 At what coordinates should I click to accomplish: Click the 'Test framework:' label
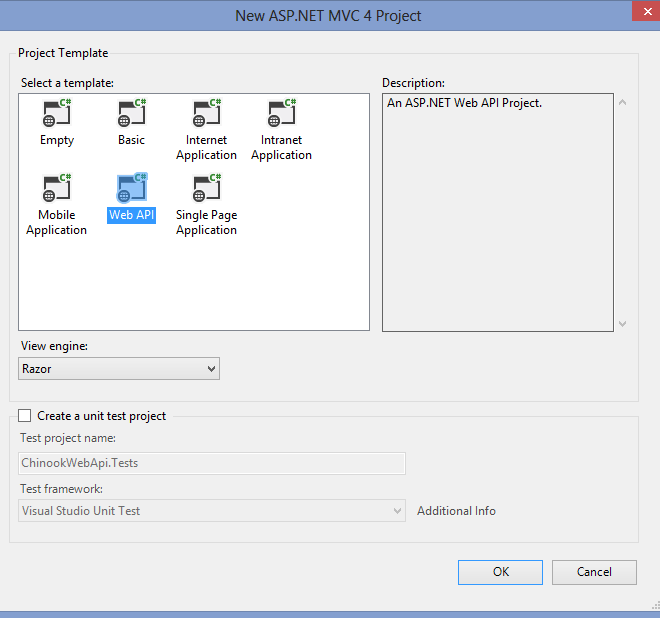click(x=61, y=489)
